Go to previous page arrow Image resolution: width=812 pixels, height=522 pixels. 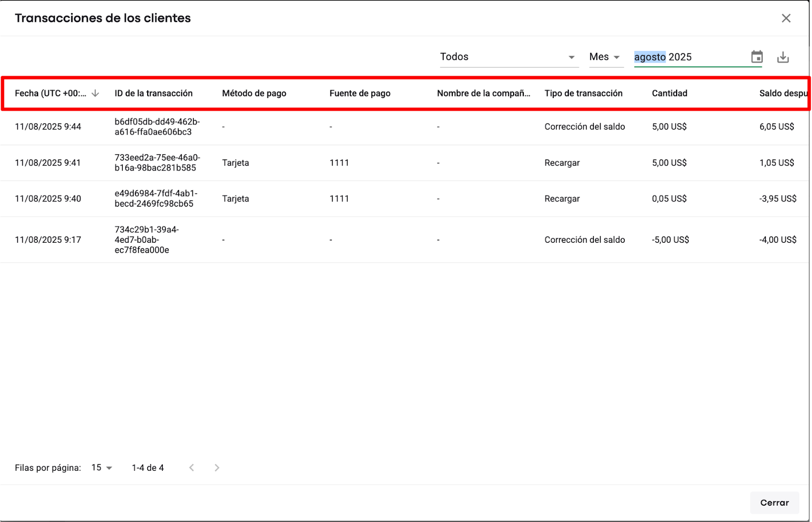click(x=192, y=468)
